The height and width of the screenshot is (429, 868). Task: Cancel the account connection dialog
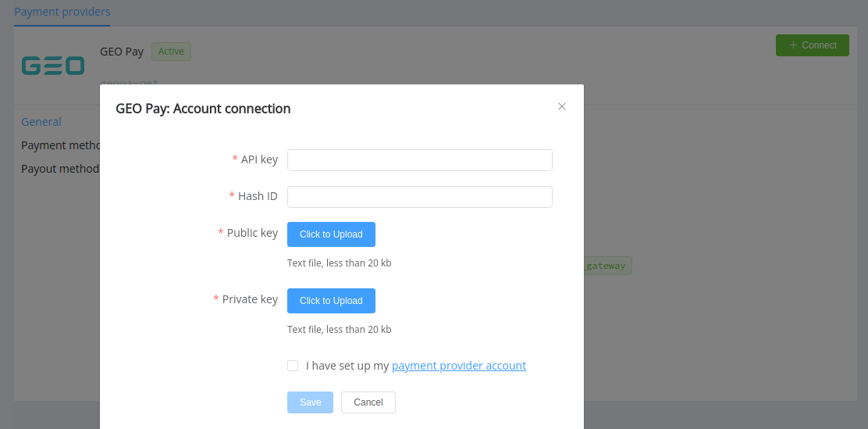[x=368, y=402]
